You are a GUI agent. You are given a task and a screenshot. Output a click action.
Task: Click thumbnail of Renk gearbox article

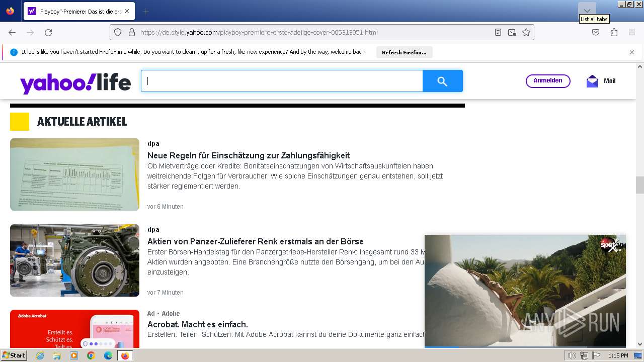point(74,260)
